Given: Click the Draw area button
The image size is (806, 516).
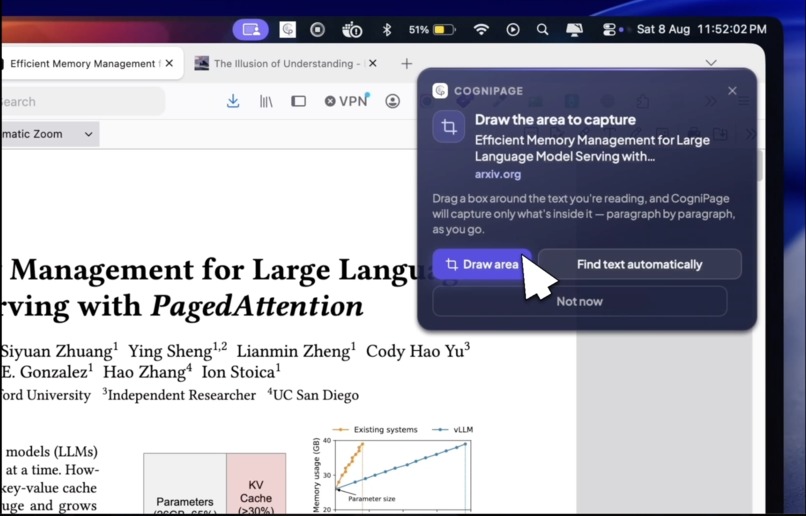Looking at the screenshot, I should click(482, 264).
